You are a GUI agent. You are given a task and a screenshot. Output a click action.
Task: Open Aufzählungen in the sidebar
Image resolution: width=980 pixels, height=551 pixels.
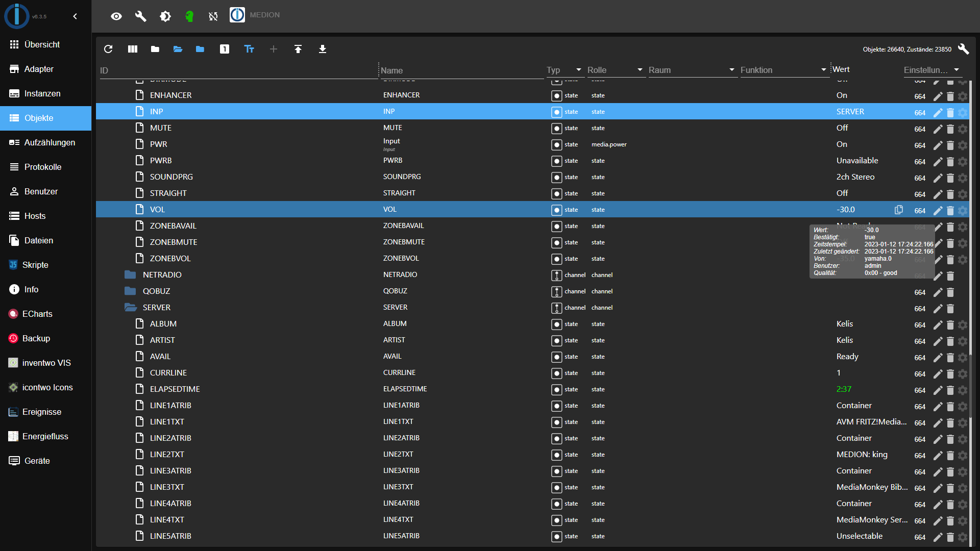point(45,142)
